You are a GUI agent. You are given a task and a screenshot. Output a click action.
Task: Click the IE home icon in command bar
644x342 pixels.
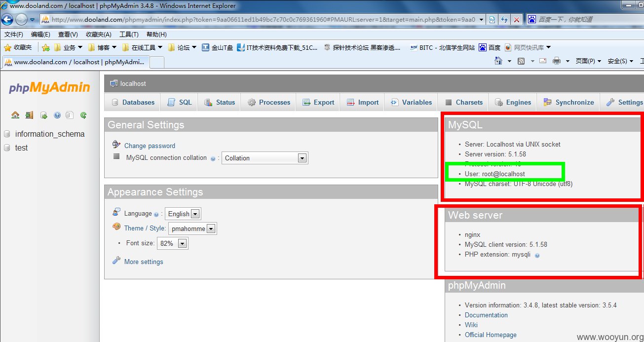tap(498, 61)
